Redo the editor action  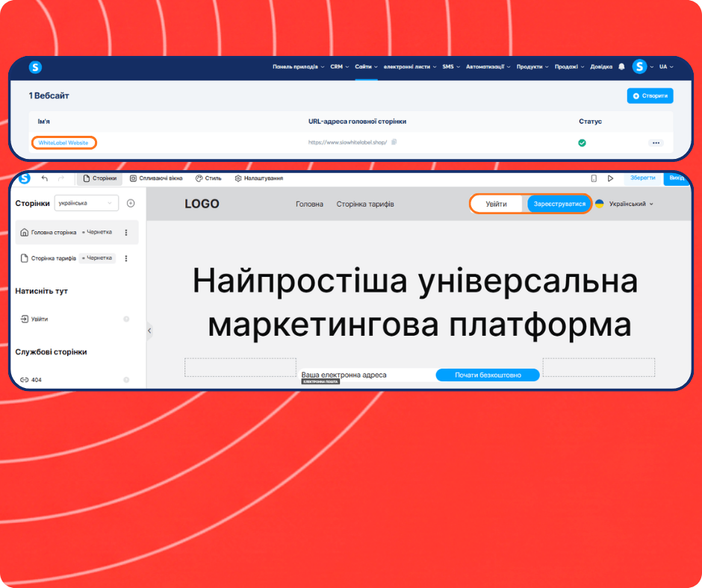61,178
